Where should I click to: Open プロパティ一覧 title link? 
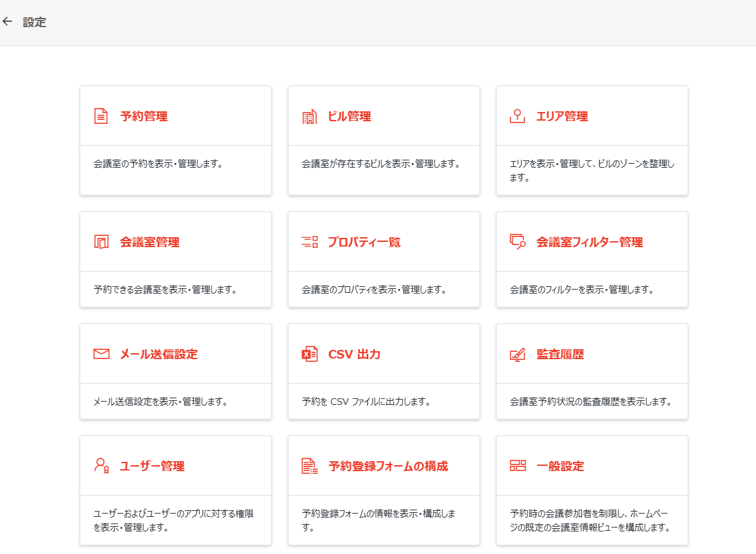pos(365,242)
